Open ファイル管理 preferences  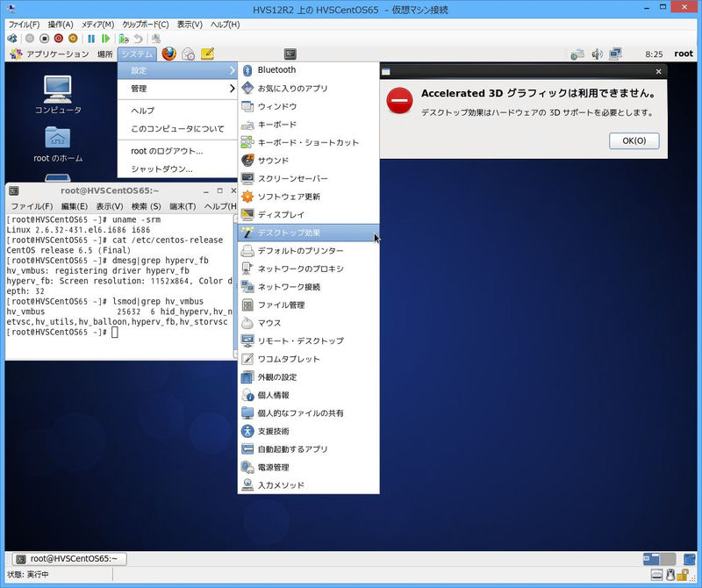309,305
